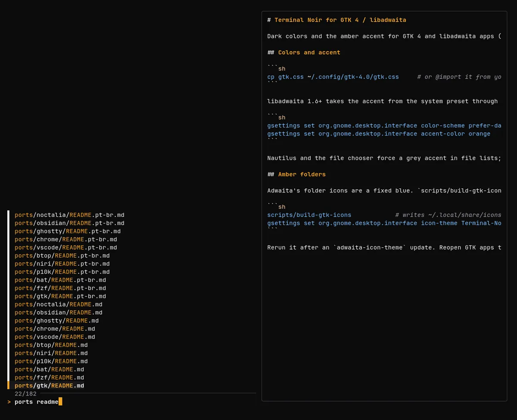Click the '>' prompt marker
Image resolution: width=517 pixels, height=420 pixels.
click(9, 402)
